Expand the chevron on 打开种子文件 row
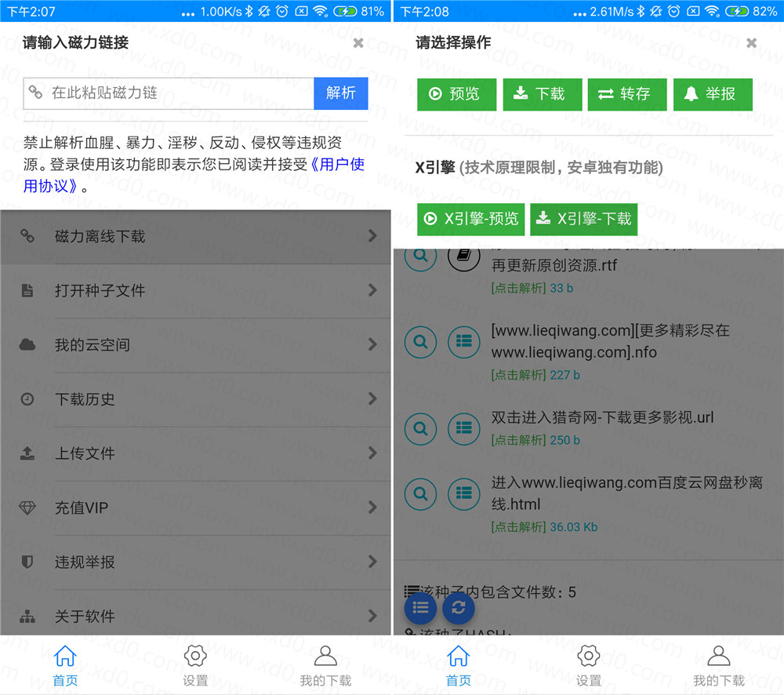The image size is (784, 695). (372, 290)
